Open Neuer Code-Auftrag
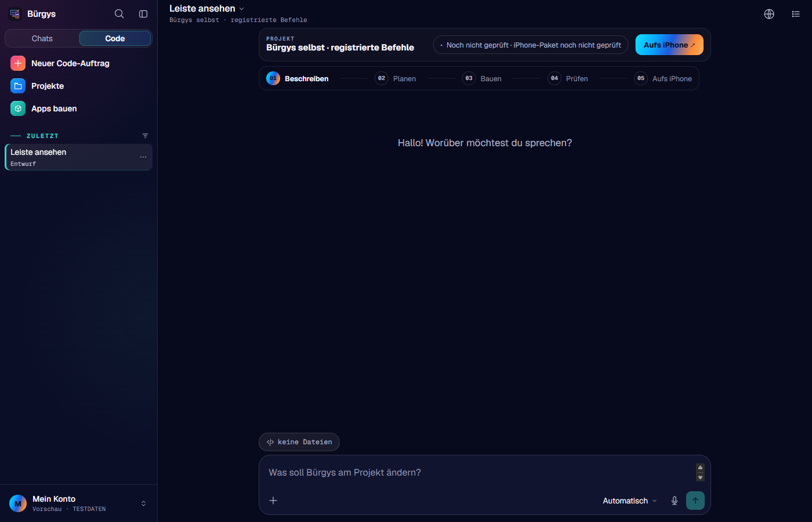The height and width of the screenshot is (522, 812). click(78, 63)
